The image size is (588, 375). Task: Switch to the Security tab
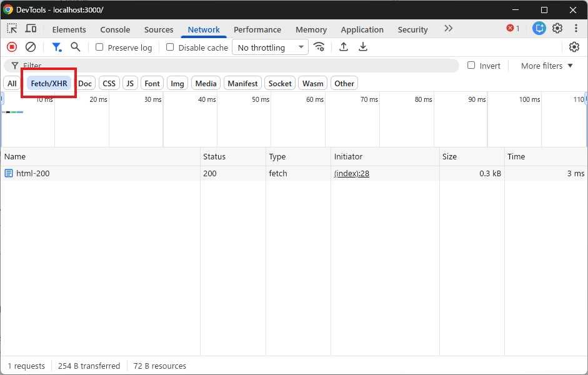click(412, 29)
